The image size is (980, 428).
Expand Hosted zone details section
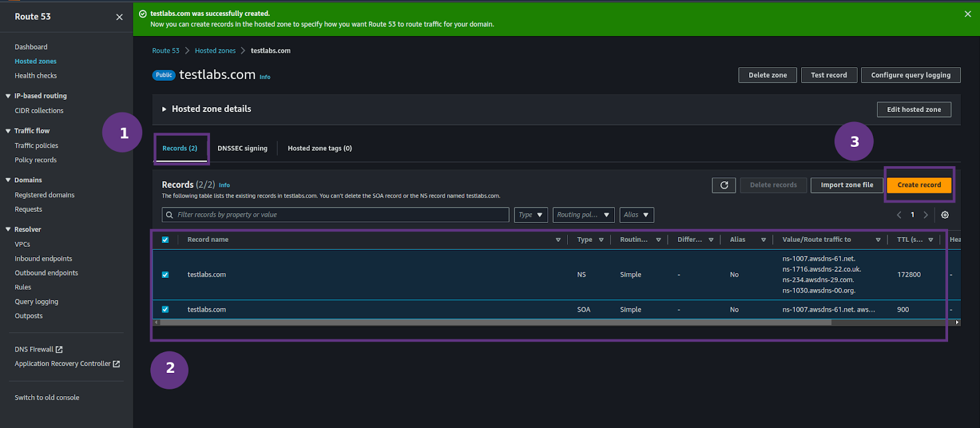tap(164, 110)
